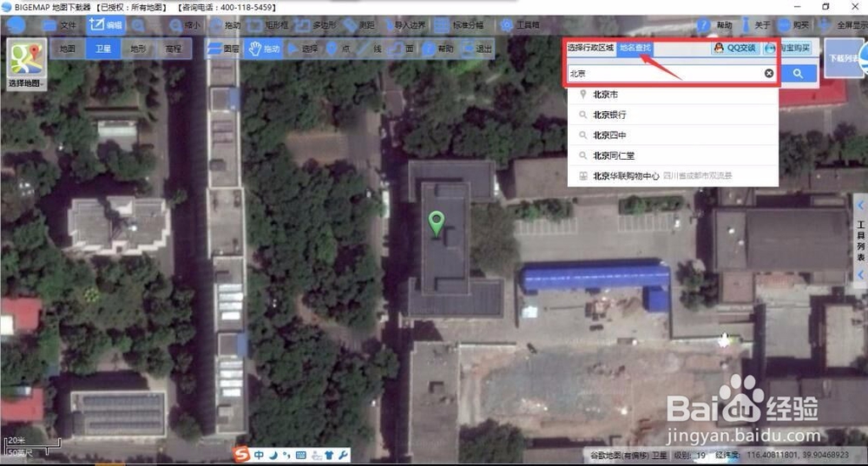Click the 导入边界 import boundary tool
Image resolution: width=868 pixels, height=466 pixels.
(404, 25)
